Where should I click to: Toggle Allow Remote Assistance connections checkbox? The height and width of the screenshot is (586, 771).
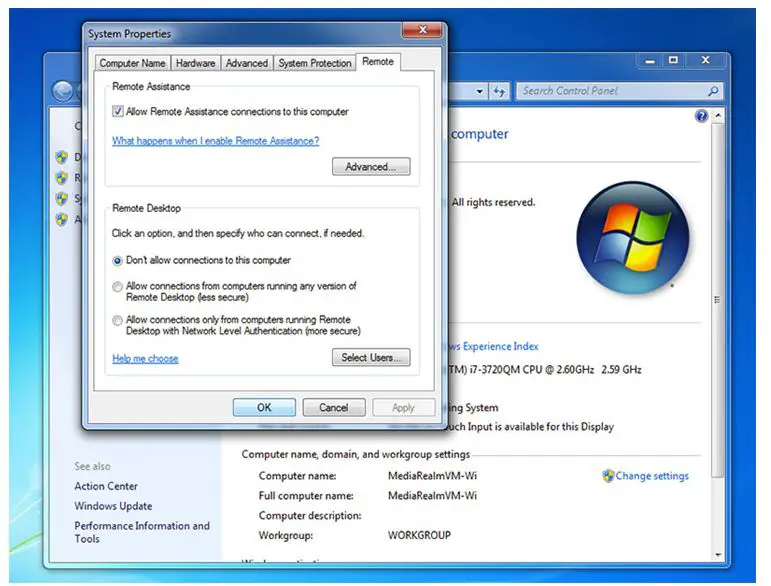point(118,111)
